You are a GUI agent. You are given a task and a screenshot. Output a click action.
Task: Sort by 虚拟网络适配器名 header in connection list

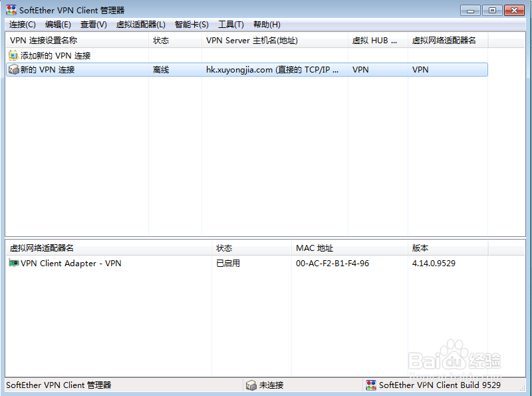coord(448,41)
